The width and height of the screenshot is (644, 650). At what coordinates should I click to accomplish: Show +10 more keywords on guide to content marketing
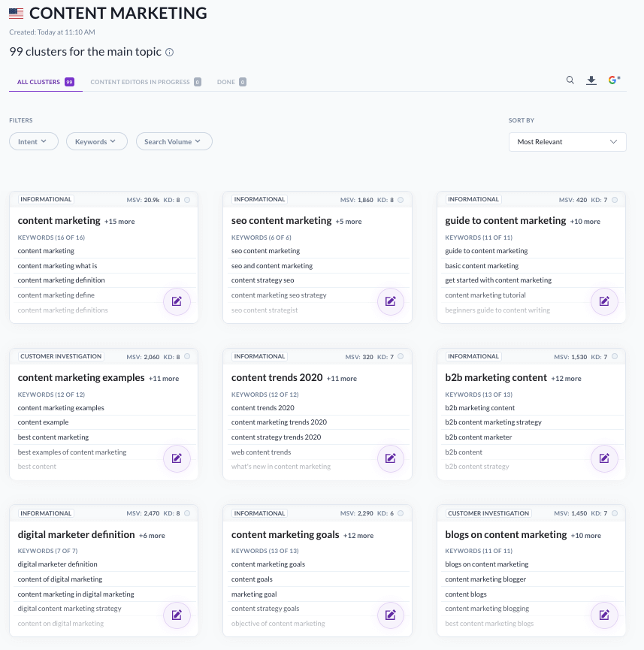pyautogui.click(x=584, y=222)
